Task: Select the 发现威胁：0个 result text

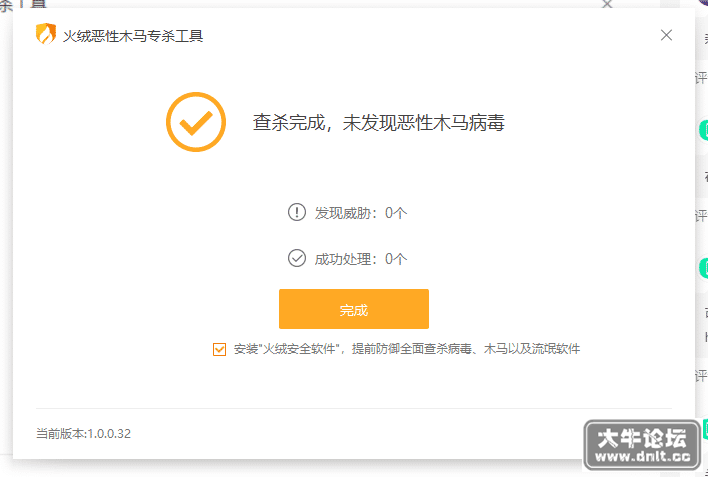Action: [x=361, y=213]
